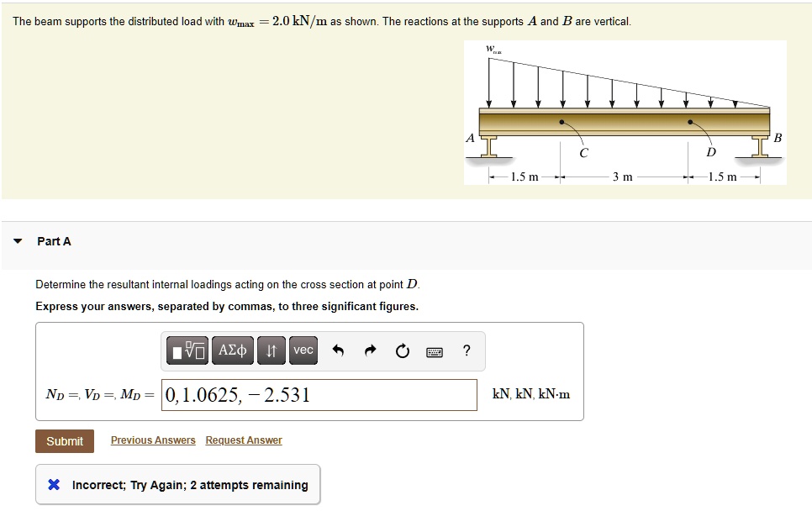This screenshot has width=812, height=511.
Task: Open the Previous Answers link
Action: tap(152, 440)
